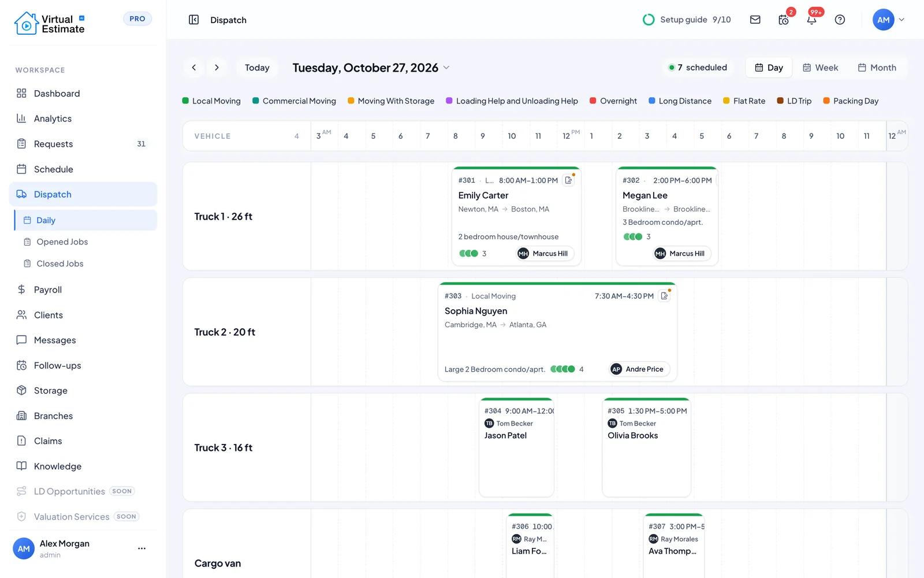
Task: Switch to Week view
Action: [821, 68]
